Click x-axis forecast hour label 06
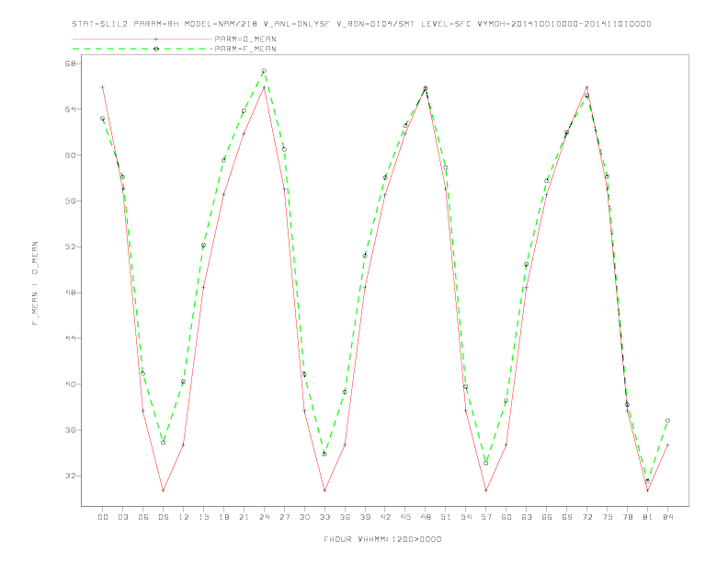Screen dimensions: 728x563 coord(143,517)
